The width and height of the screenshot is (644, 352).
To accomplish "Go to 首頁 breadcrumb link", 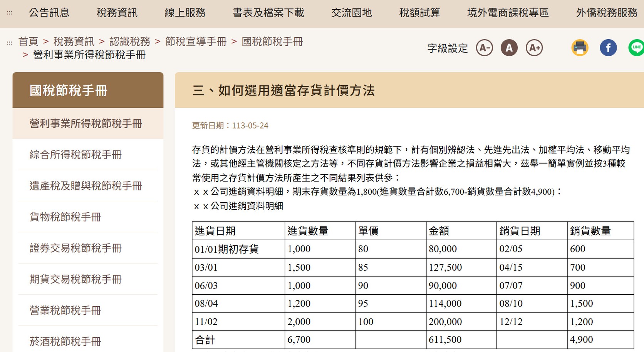I will pyautogui.click(x=28, y=42).
